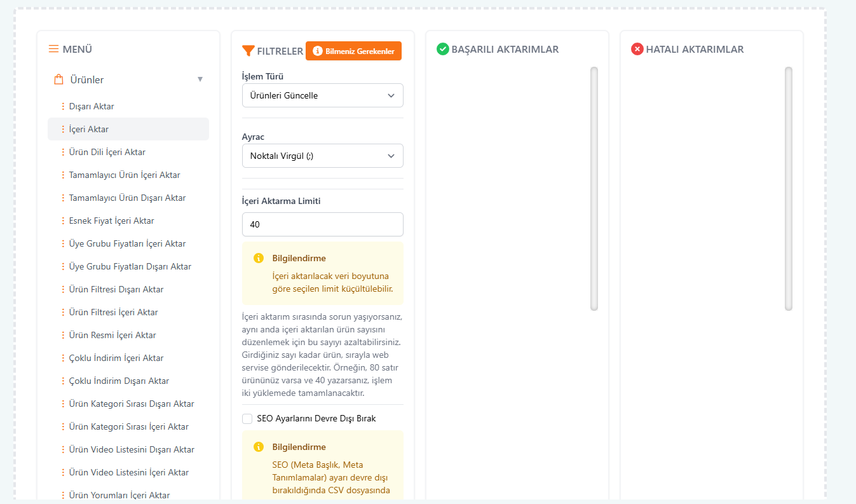Click the shopping bag icon beside Ürünler
Screen dimensions: 856x504
click(x=59, y=79)
